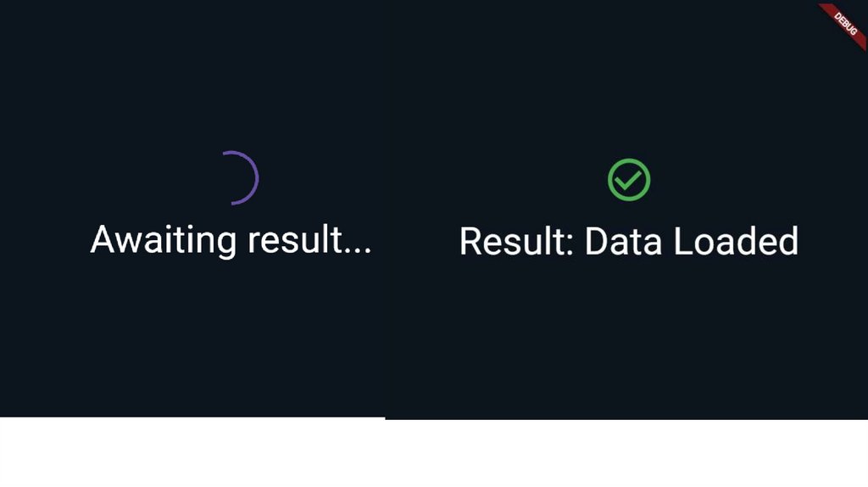Viewport: 868px width, 487px height.
Task: Click empty dark space below "Result: Data Loaded"
Action: tap(629, 339)
